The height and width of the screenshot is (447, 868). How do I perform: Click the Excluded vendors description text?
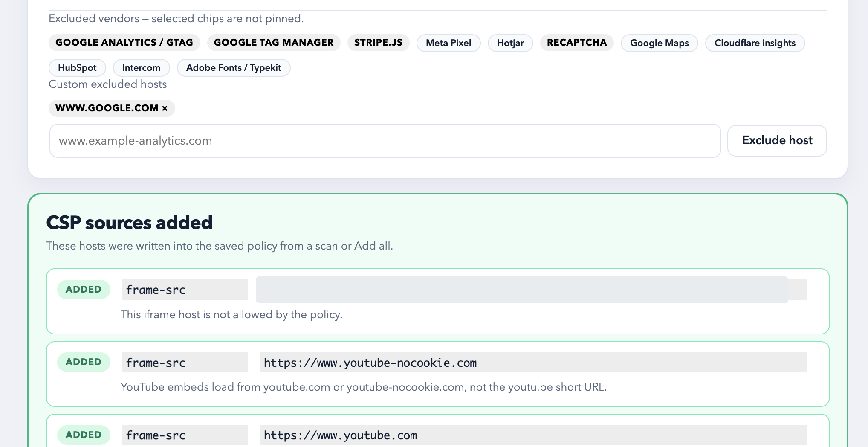click(x=176, y=19)
